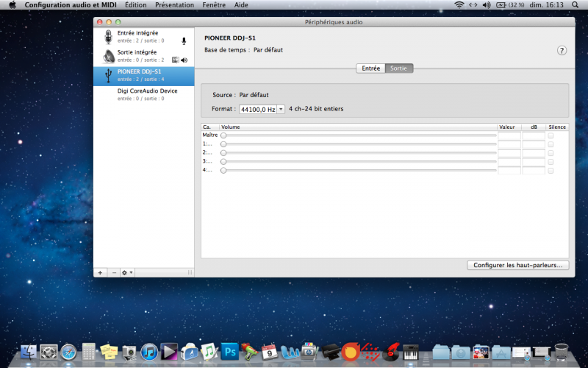The image size is (588, 368).
Task: Click the Wi-Fi status menu icon
Action: click(x=459, y=5)
